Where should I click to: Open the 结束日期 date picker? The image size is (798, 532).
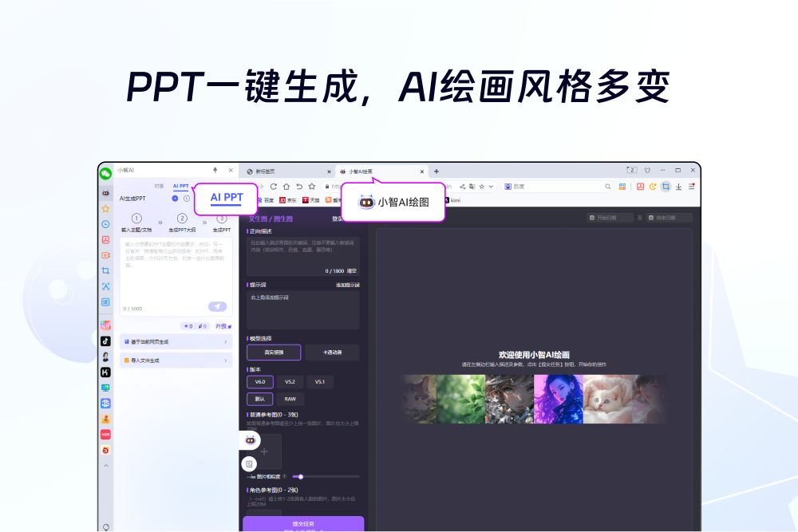[670, 218]
